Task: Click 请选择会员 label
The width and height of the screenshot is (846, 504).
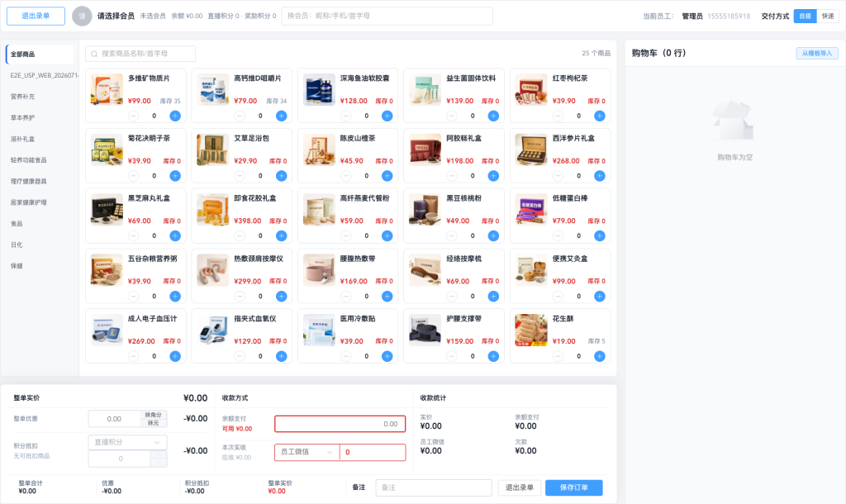Action: (116, 17)
